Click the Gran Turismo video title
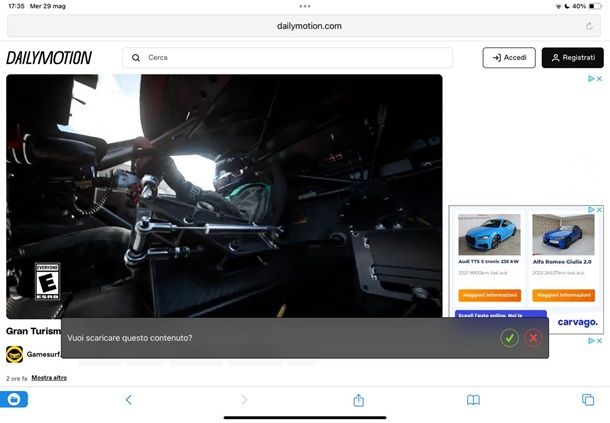610x423 pixels. tap(33, 331)
